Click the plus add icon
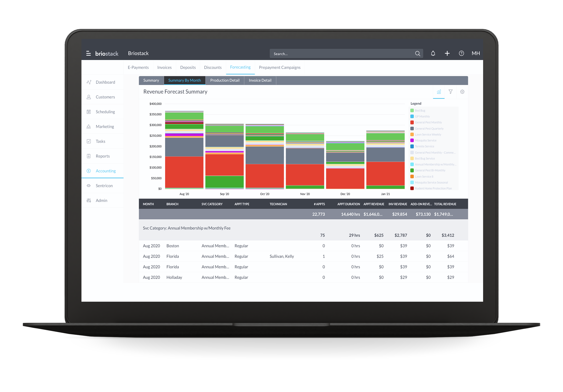 pos(447,53)
